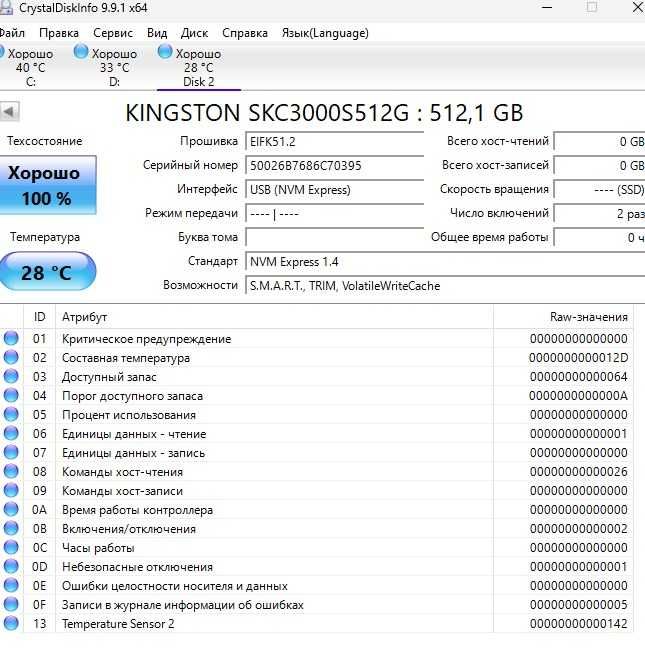Open the Диск menu

coord(194,33)
